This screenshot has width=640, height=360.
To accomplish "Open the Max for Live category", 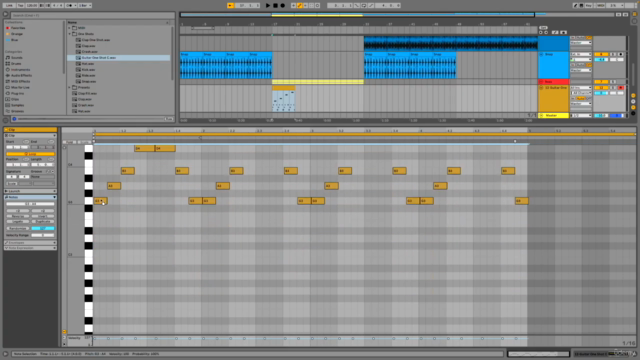I will pos(20,87).
